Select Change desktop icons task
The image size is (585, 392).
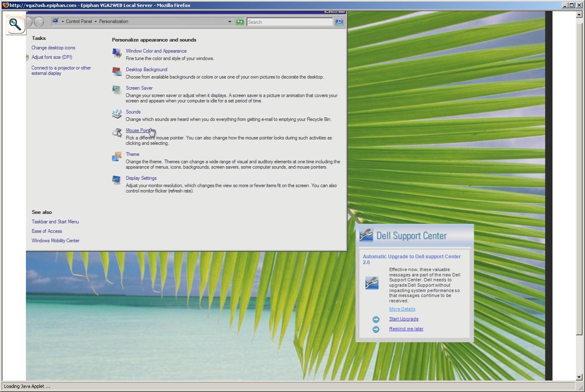point(53,48)
